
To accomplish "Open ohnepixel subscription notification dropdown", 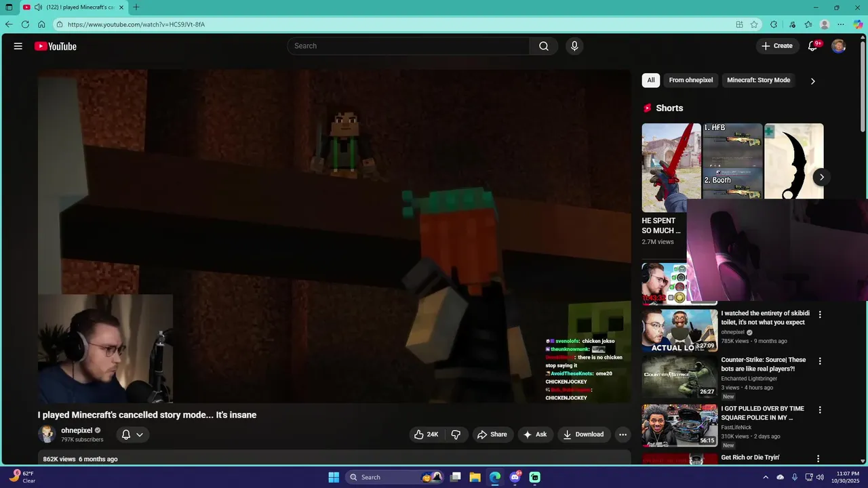I will pos(132,434).
